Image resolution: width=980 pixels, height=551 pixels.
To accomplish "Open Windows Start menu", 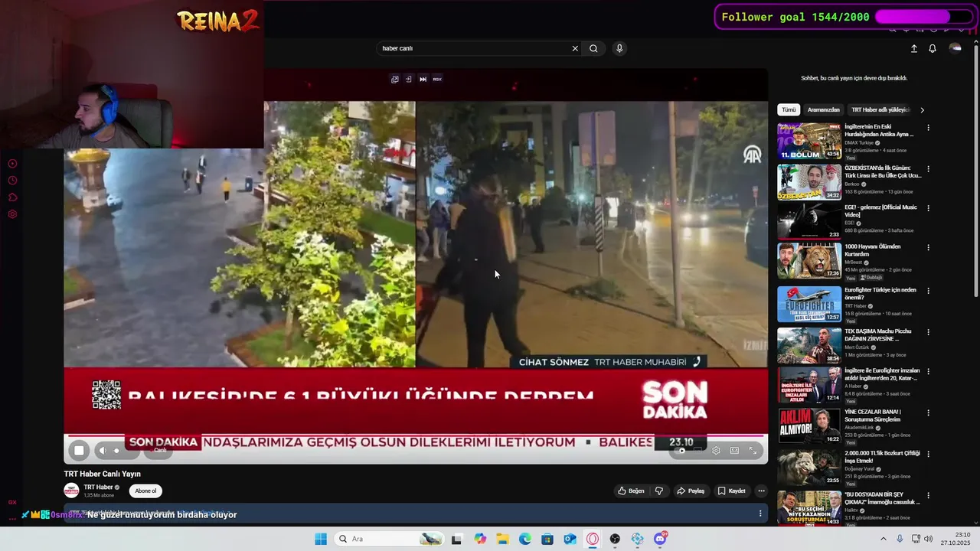I will (x=321, y=539).
